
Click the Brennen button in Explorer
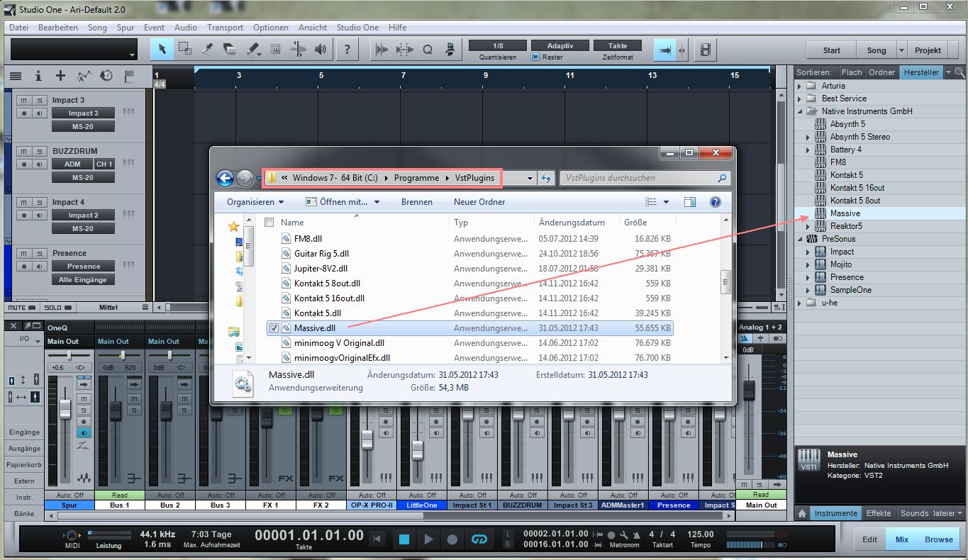(x=417, y=202)
